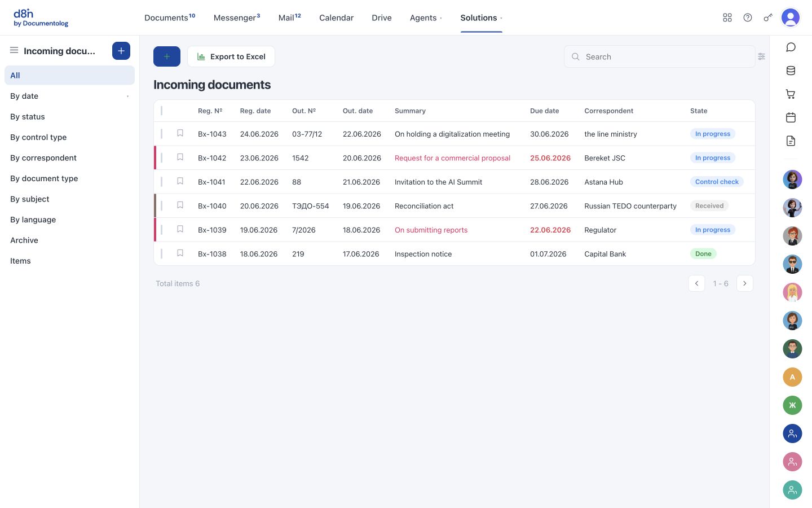Go to previous page of results
This screenshot has height=508, width=812.
[696, 283]
